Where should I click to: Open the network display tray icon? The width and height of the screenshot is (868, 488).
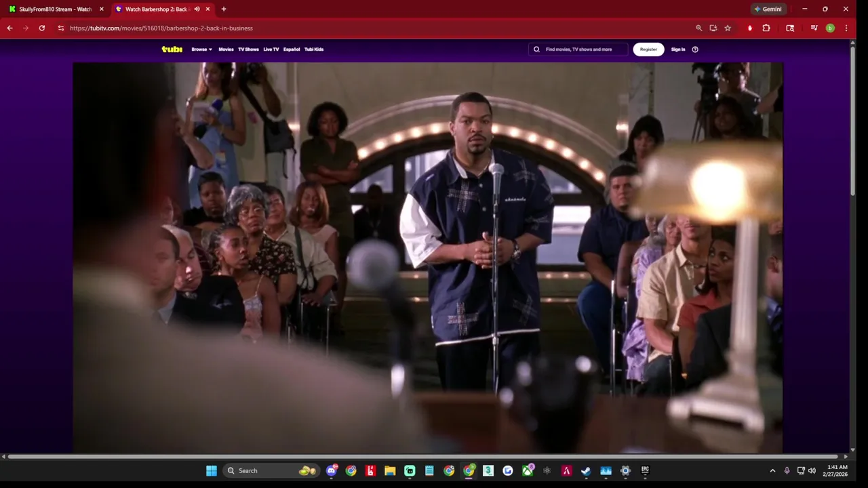tap(801, 470)
